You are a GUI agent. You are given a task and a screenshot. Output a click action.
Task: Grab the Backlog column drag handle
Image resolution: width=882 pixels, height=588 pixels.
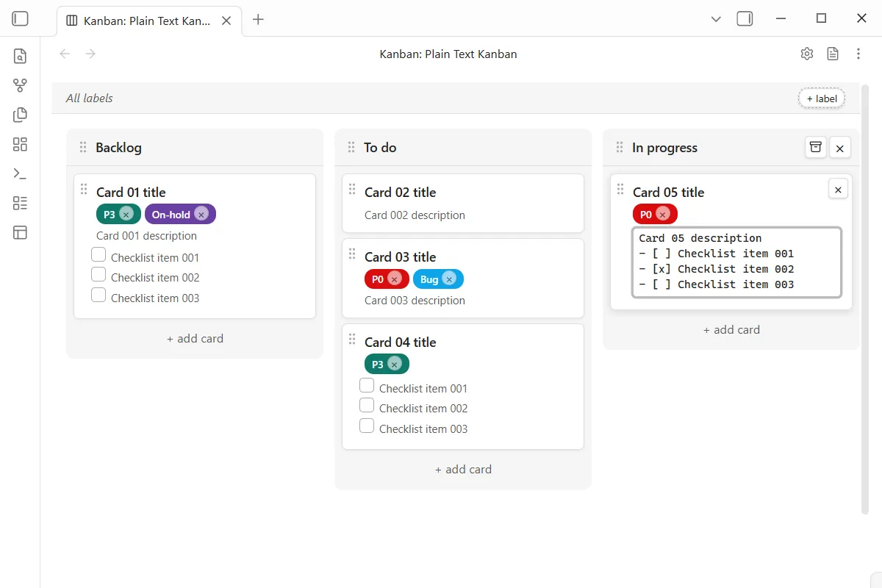[83, 147]
